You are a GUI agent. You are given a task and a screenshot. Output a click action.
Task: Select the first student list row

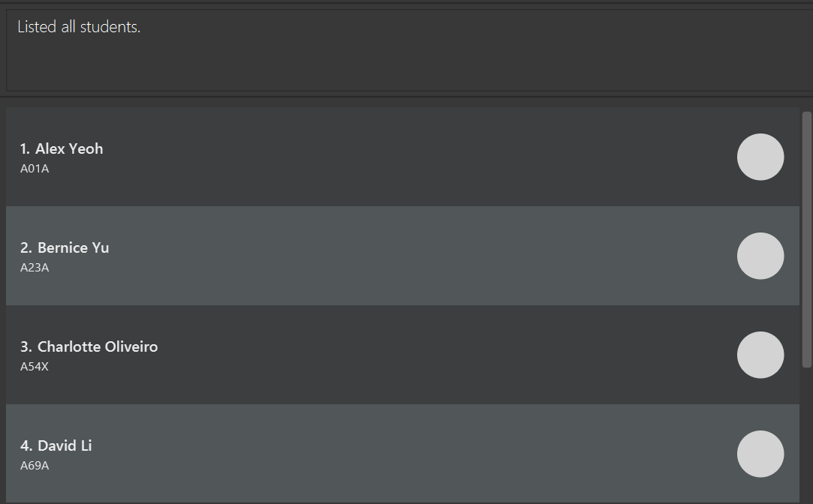(402, 157)
